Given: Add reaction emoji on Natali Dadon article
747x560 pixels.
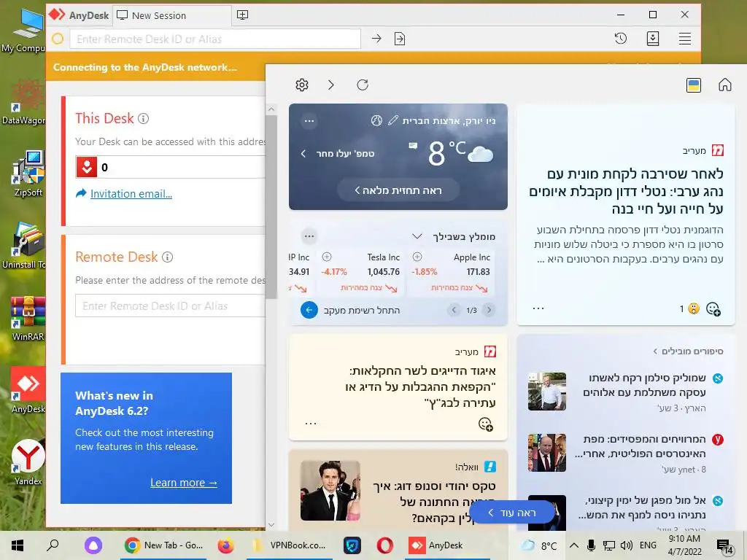Looking at the screenshot, I should point(713,309).
